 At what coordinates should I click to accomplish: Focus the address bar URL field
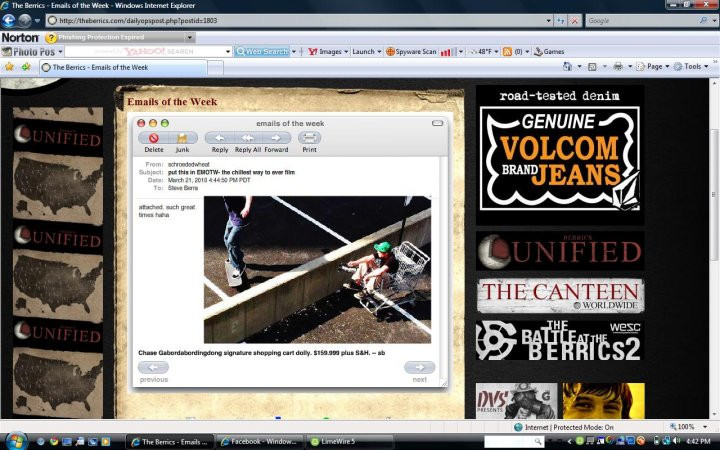(295, 21)
